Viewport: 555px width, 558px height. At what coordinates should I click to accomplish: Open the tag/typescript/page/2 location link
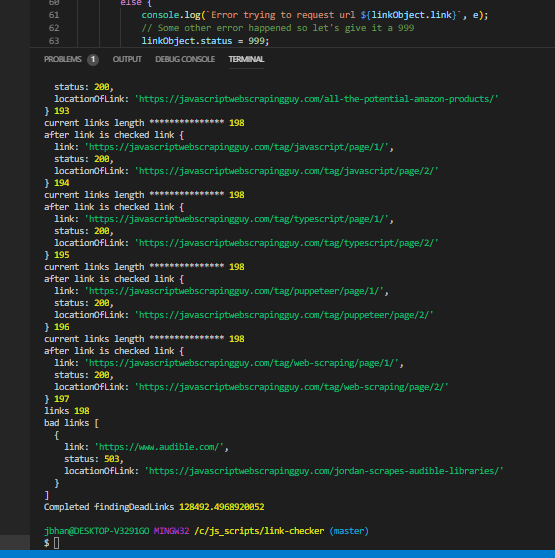pos(286,243)
